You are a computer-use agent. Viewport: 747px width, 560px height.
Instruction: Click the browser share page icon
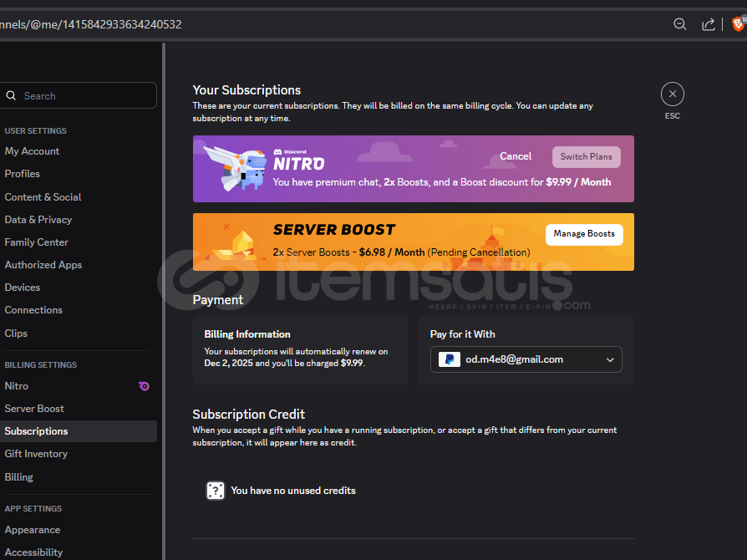click(x=709, y=24)
